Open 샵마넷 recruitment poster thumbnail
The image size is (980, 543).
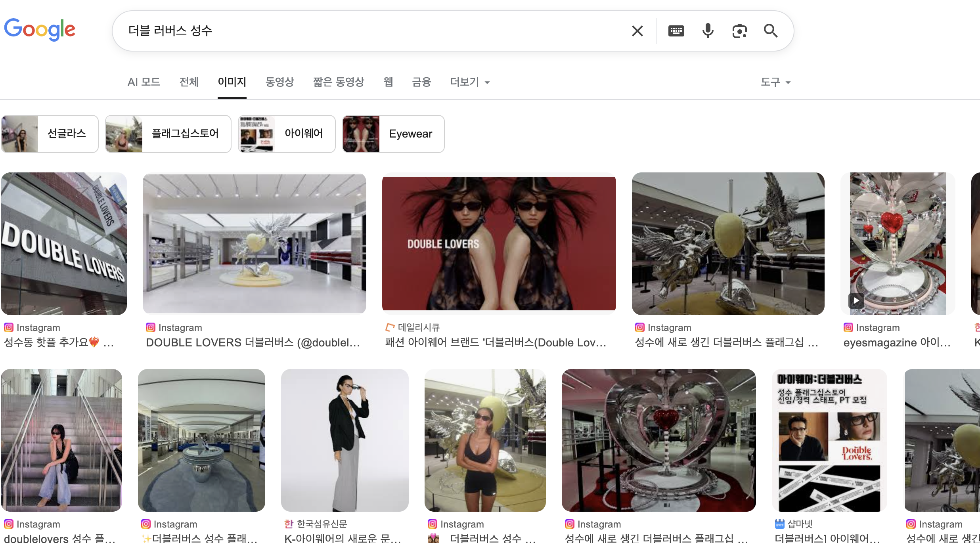coord(829,440)
